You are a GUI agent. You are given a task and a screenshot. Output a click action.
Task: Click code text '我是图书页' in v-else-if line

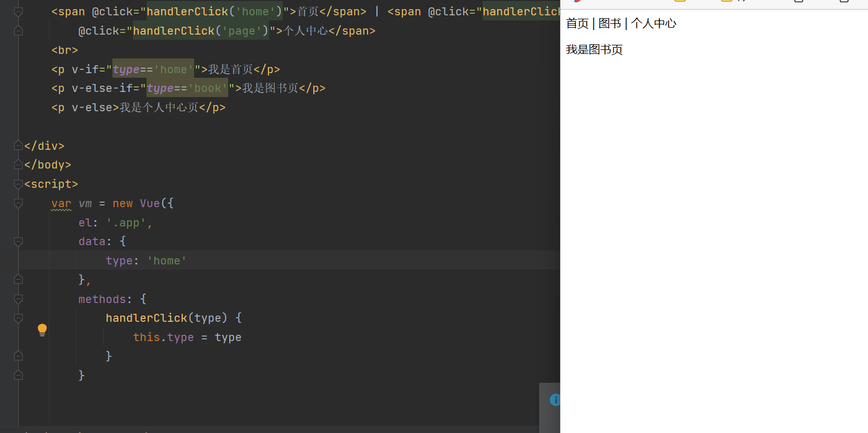[270, 89]
